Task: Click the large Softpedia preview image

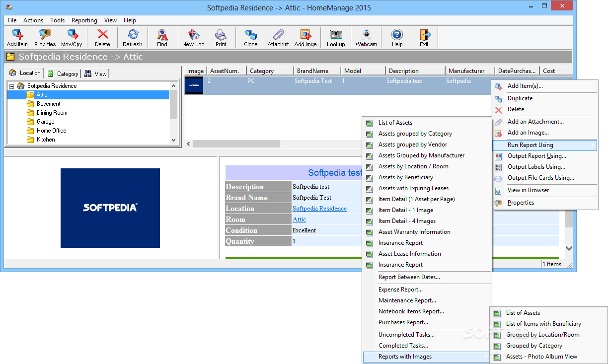Action: coord(110,208)
